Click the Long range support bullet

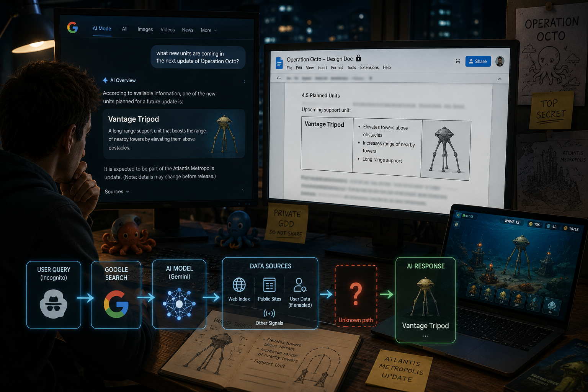point(382,160)
